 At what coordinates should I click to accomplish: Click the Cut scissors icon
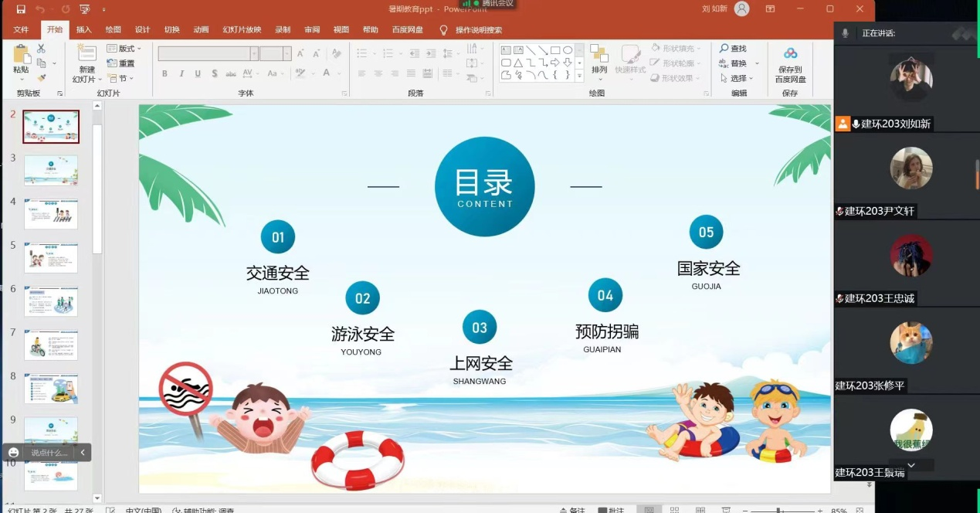[41, 49]
